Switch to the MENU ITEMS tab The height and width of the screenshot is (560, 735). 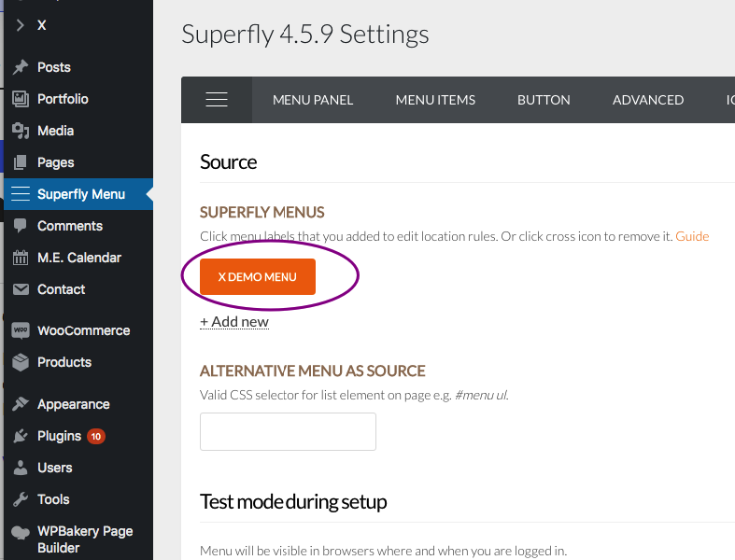(x=435, y=100)
